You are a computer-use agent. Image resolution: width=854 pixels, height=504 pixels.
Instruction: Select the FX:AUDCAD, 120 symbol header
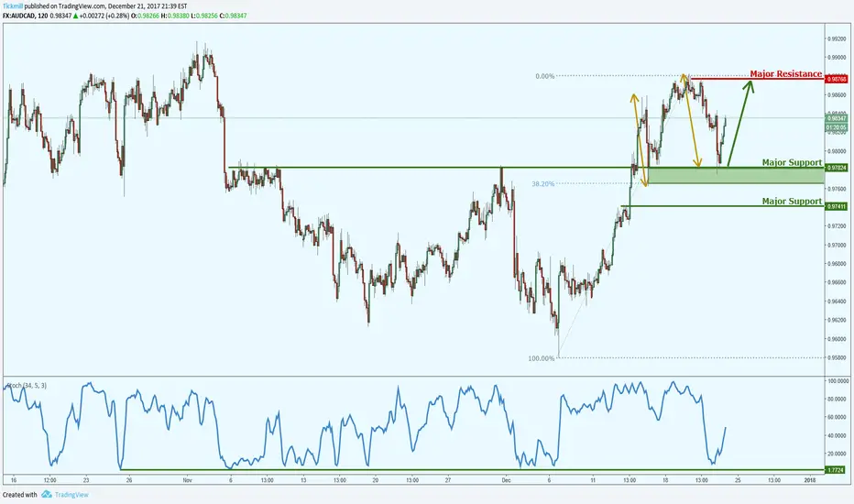25,16
